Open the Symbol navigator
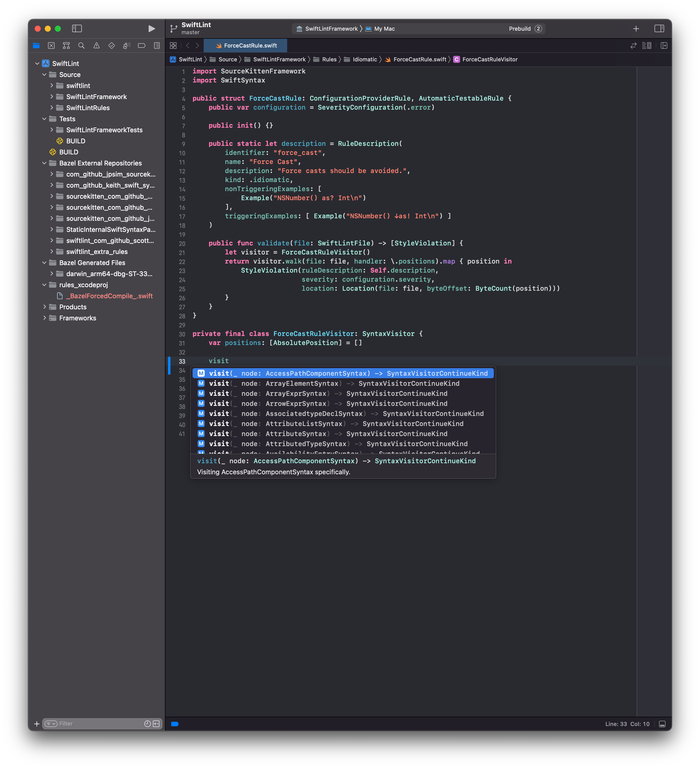The width and height of the screenshot is (700, 768). tap(66, 46)
